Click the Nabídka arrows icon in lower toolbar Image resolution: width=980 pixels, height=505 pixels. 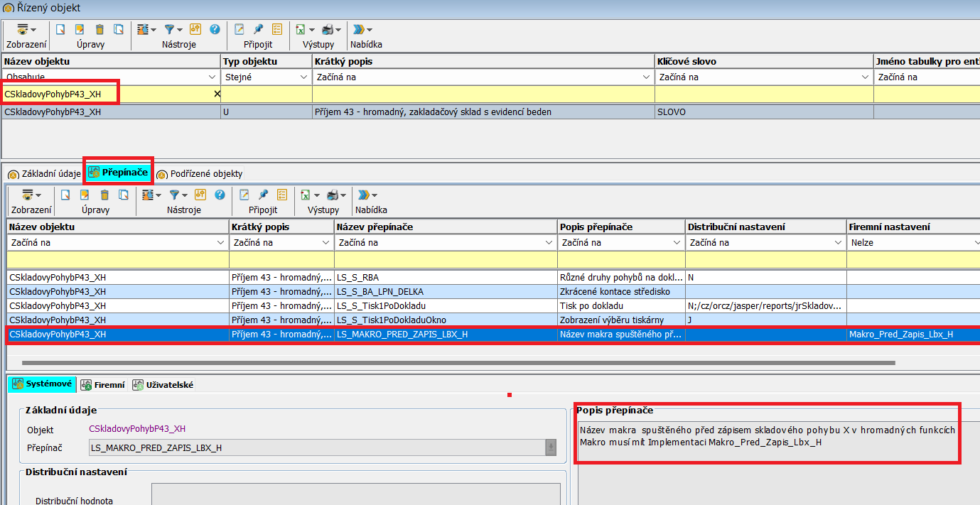tap(364, 195)
